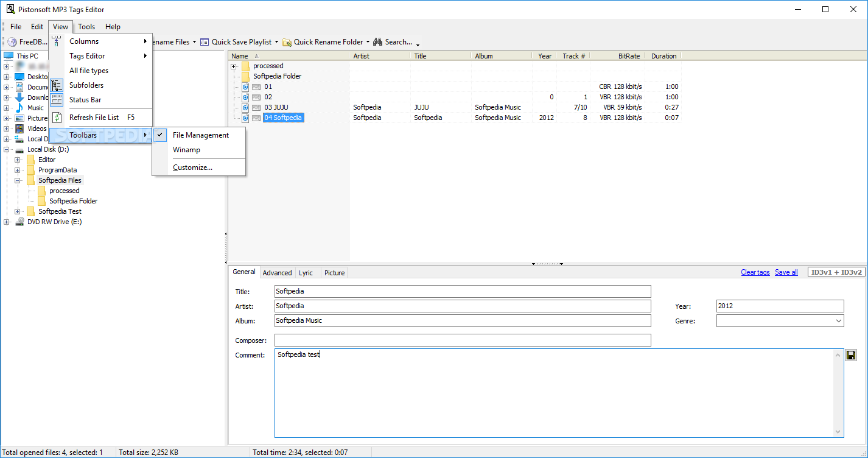Click the Search binoculars icon
Viewport: 868px width, 458px height.
(x=378, y=42)
